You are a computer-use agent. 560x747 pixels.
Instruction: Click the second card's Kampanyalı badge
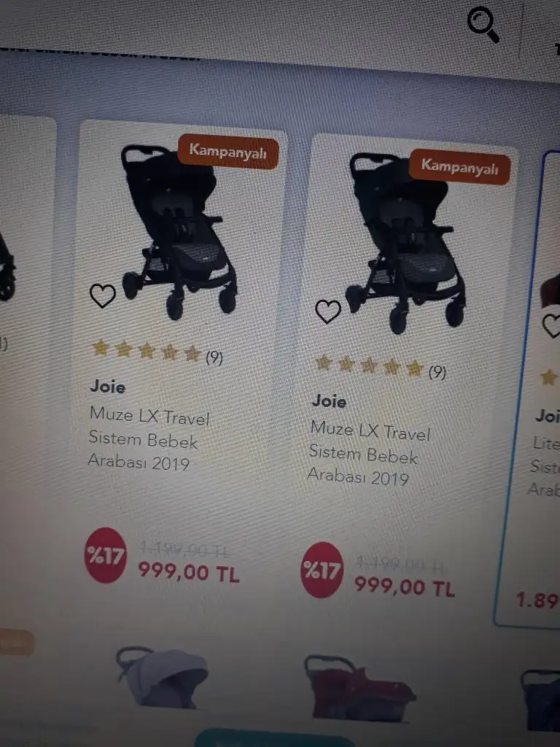pos(459,167)
